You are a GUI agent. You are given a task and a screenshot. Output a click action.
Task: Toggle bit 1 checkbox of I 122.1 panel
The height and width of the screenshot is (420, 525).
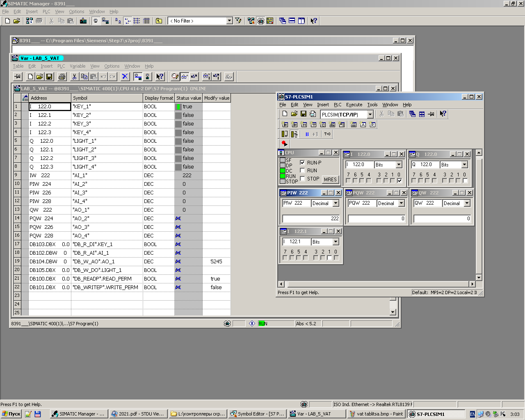click(x=329, y=258)
